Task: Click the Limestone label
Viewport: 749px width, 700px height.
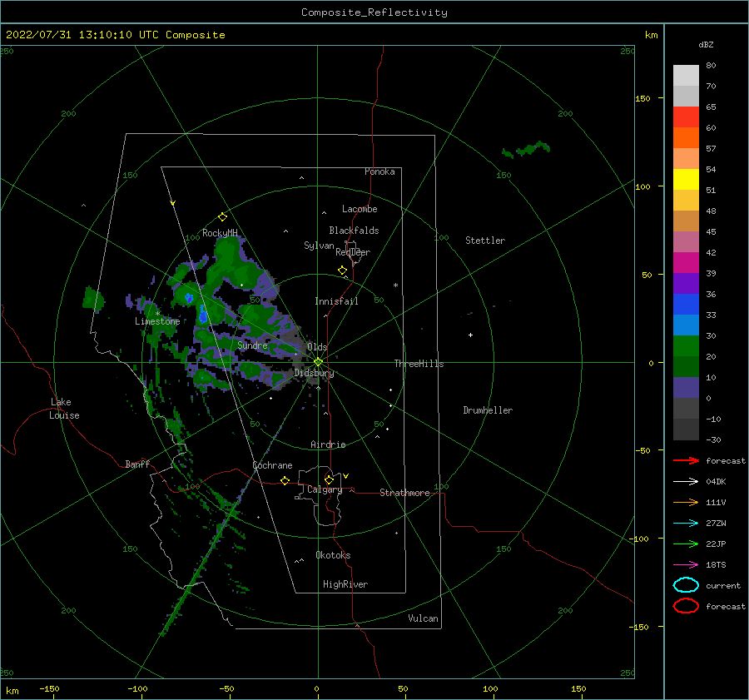Action: click(157, 321)
